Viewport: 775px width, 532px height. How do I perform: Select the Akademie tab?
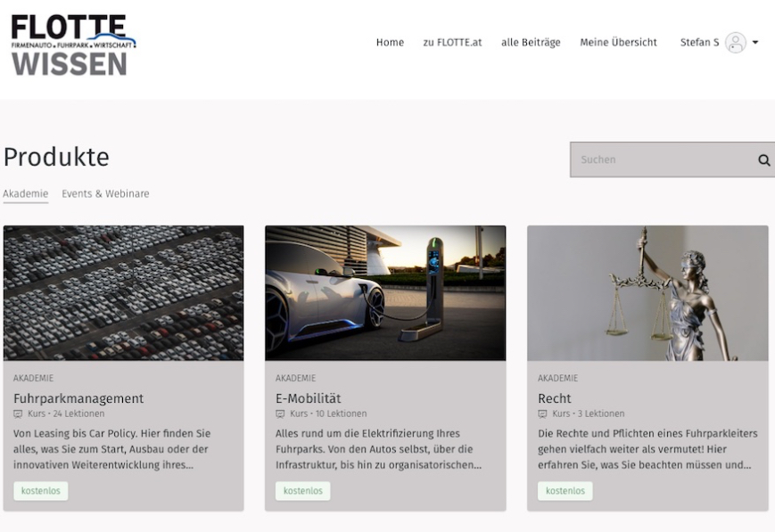click(26, 193)
